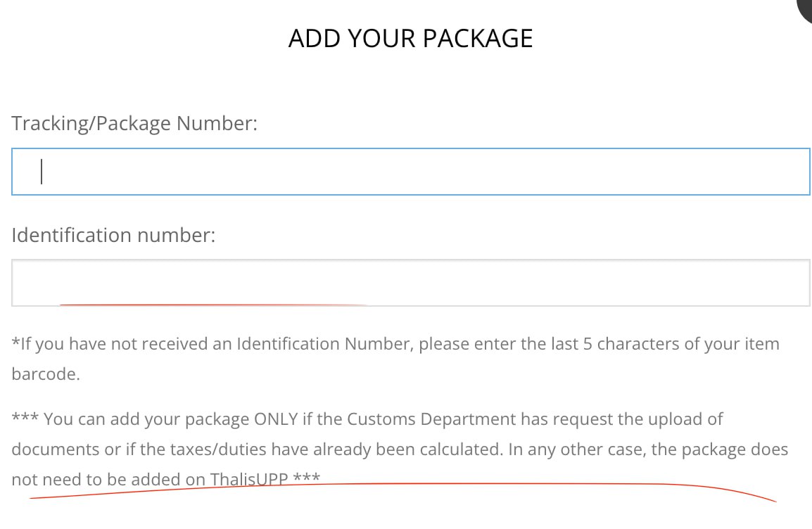This screenshot has height=529, width=812.
Task: Click the Customs Department notice paragraph
Action: coord(400,450)
